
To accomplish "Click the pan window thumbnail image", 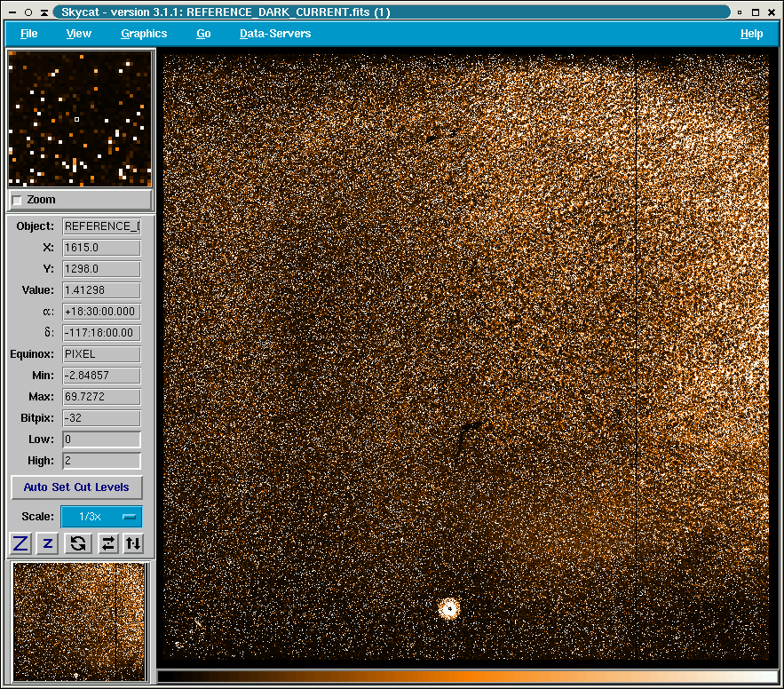I will coord(79,622).
